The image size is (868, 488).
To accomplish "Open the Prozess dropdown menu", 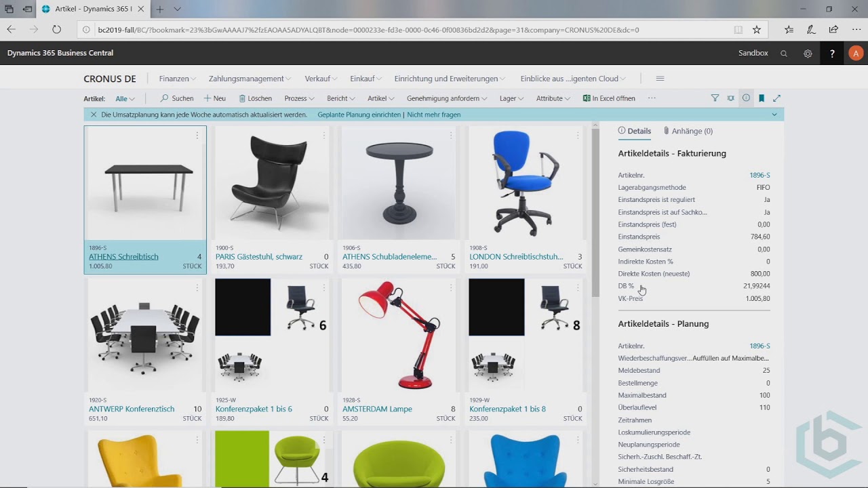I will pyautogui.click(x=299, y=98).
